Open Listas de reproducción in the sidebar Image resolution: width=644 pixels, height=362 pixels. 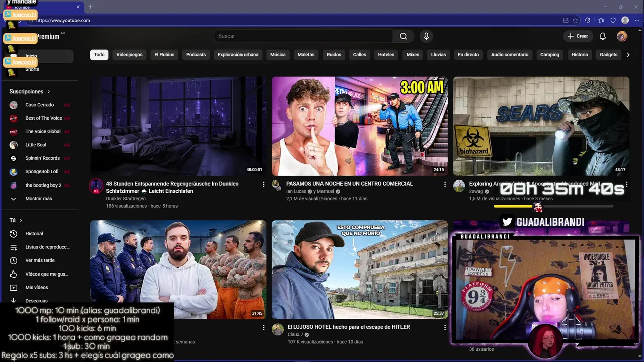(x=39, y=247)
